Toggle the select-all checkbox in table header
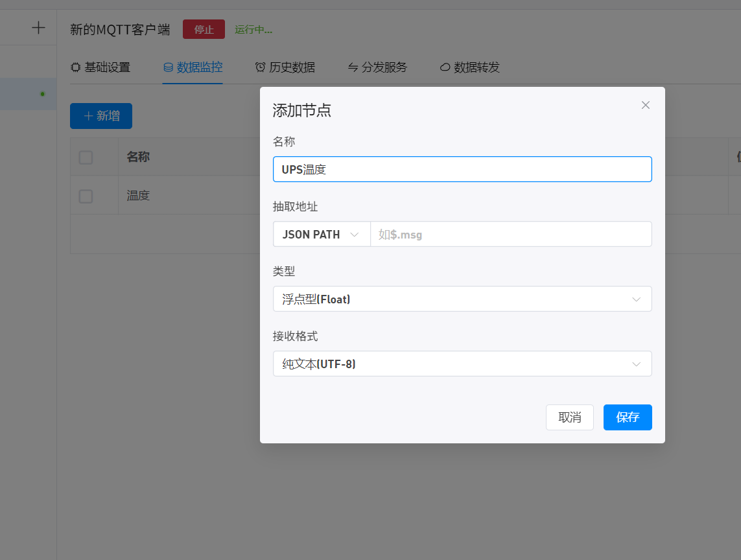 86,157
